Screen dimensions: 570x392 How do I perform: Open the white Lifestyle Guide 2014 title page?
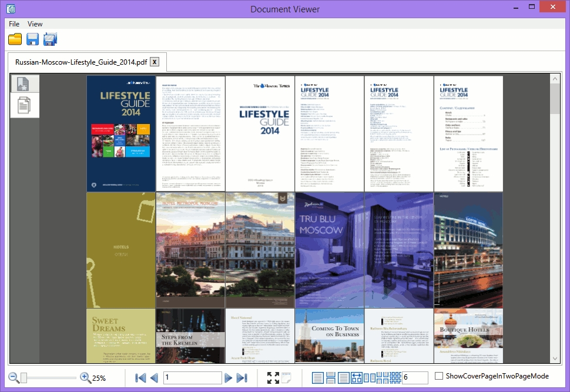[x=260, y=133]
